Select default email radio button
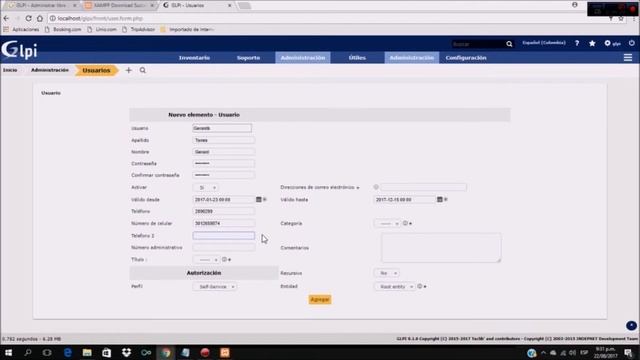640x360 pixels. click(376, 187)
